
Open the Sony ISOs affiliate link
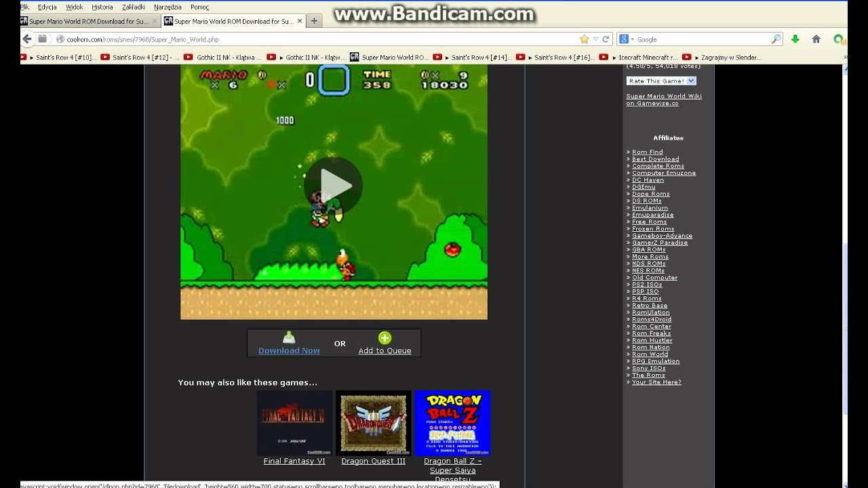(x=648, y=368)
